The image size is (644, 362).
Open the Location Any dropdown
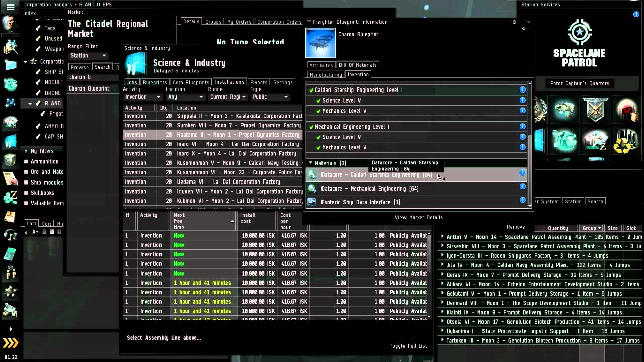[185, 97]
